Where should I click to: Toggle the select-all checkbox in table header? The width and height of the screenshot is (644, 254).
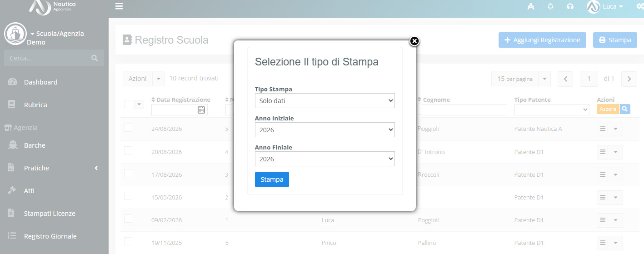click(128, 104)
